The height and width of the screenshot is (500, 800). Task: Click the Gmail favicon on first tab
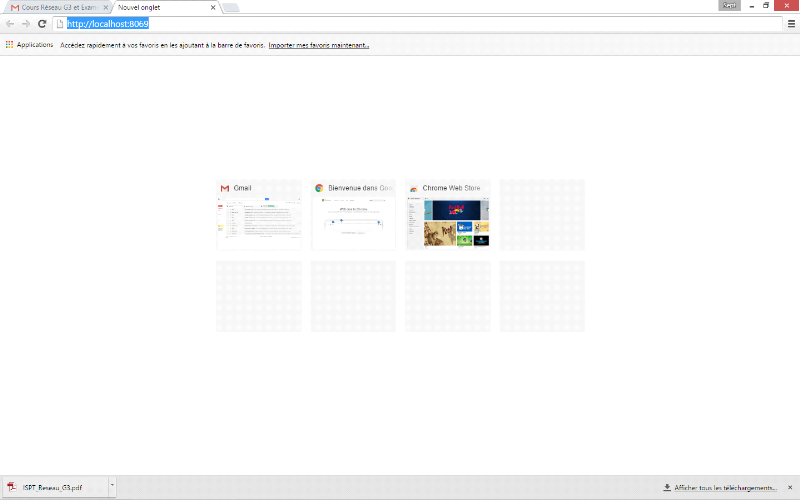15,8
